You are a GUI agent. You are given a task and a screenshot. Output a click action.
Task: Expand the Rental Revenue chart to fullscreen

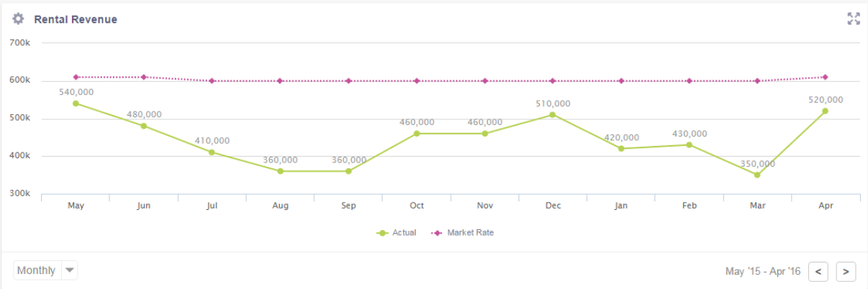[x=854, y=19]
